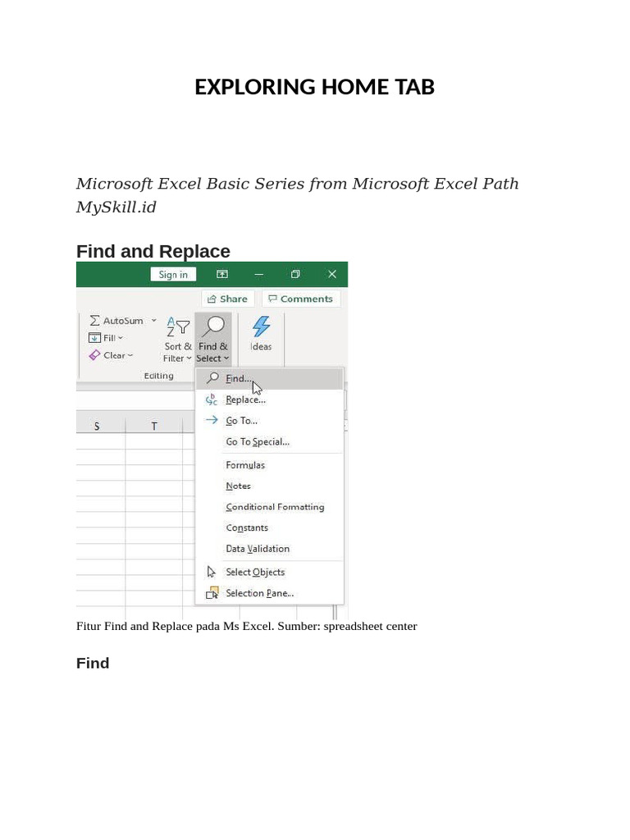
Task: Close the Excel window
Action: 332,274
